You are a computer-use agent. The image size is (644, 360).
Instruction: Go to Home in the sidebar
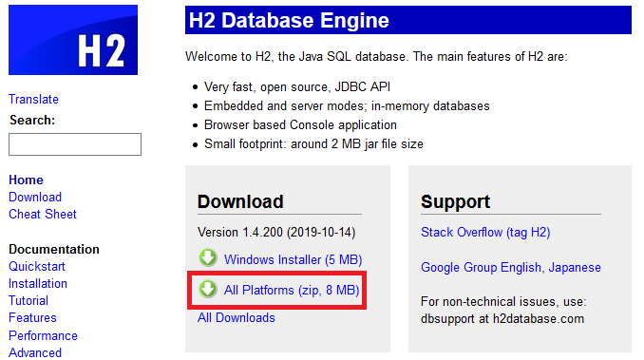click(26, 180)
